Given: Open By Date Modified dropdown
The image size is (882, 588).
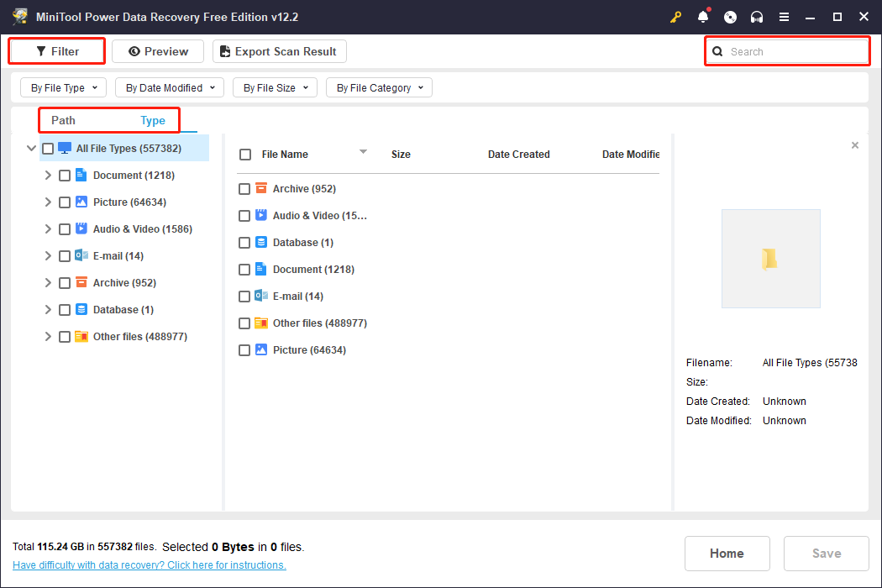Looking at the screenshot, I should 170,87.
